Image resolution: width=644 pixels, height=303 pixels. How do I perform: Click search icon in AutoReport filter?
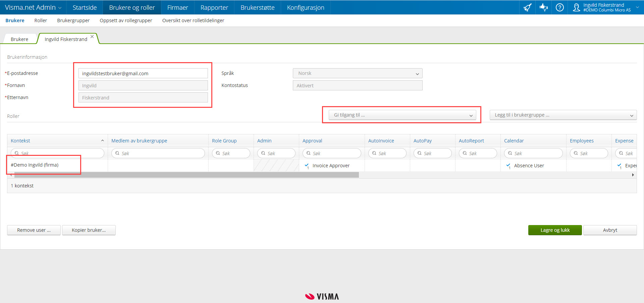coord(465,153)
